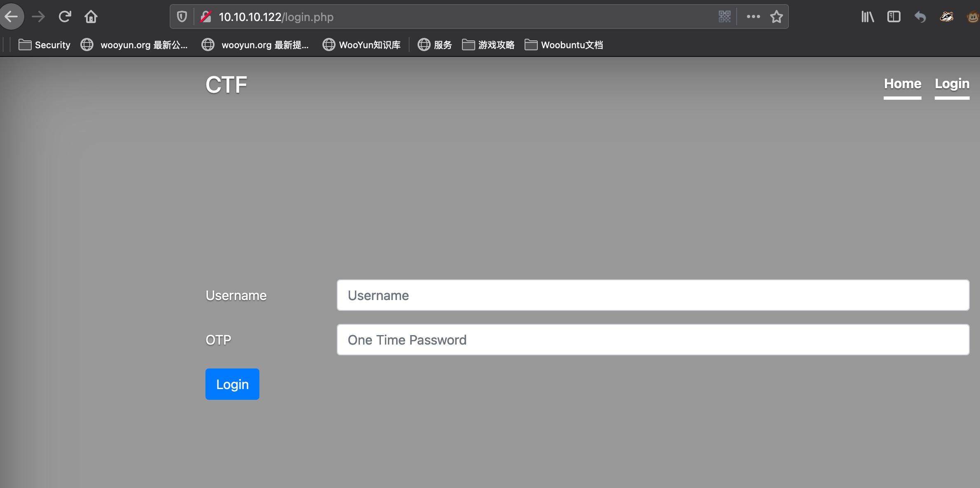Open the WooYun知识库 bookmark
The image size is (980, 488).
coord(362,45)
